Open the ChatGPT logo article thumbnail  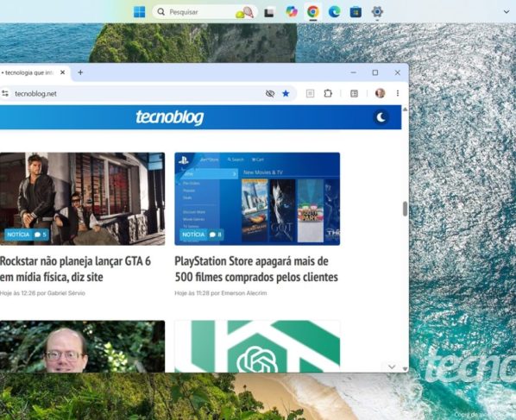point(257,347)
